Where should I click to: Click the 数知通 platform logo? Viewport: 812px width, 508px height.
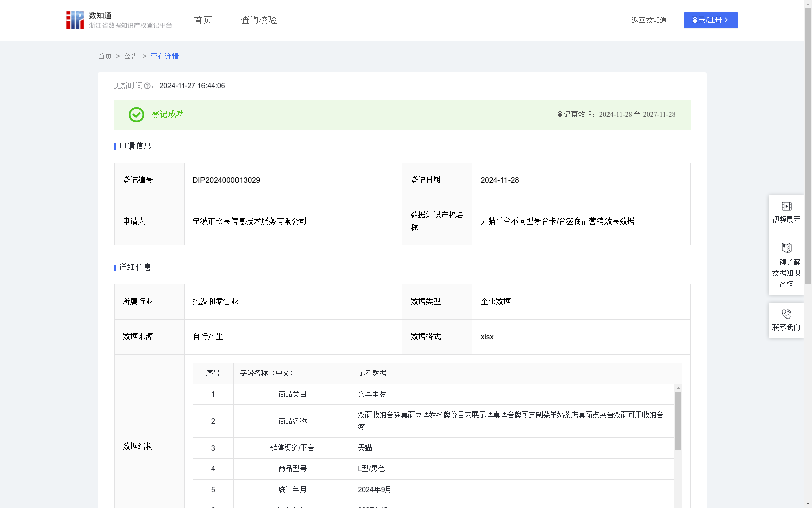[x=119, y=20]
